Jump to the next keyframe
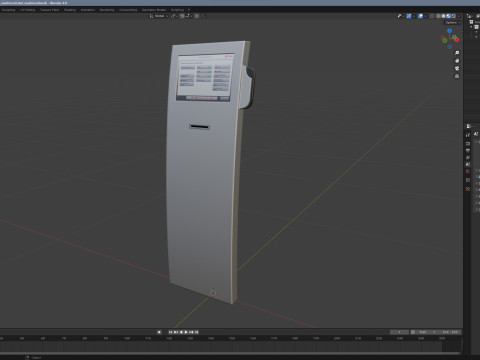Viewport: 480px width, 360px height. pyautogui.click(x=191, y=332)
